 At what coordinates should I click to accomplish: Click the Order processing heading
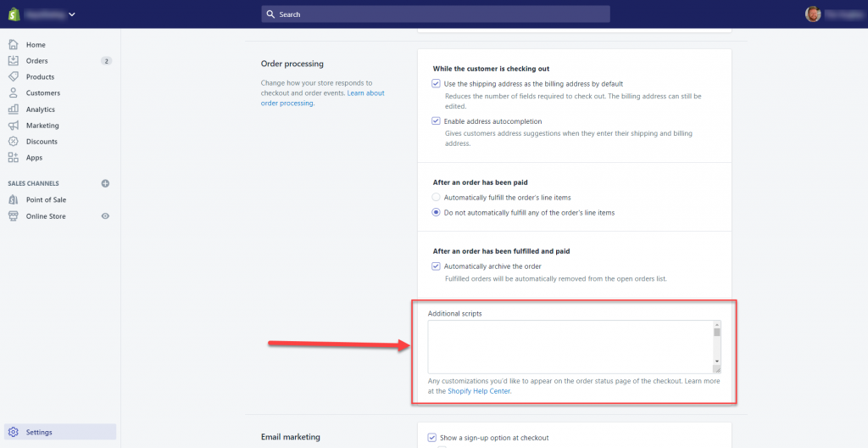[292, 64]
